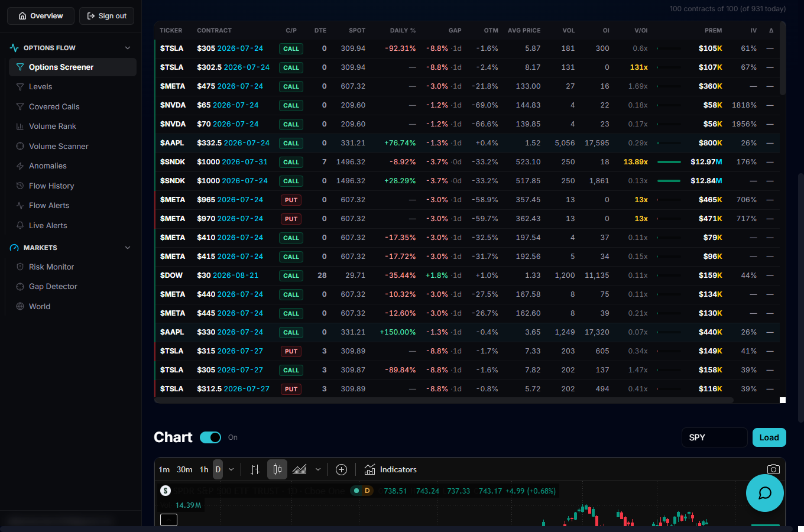The image size is (804, 532).
Task: Sort table by DAILY % column
Action: pyautogui.click(x=403, y=30)
